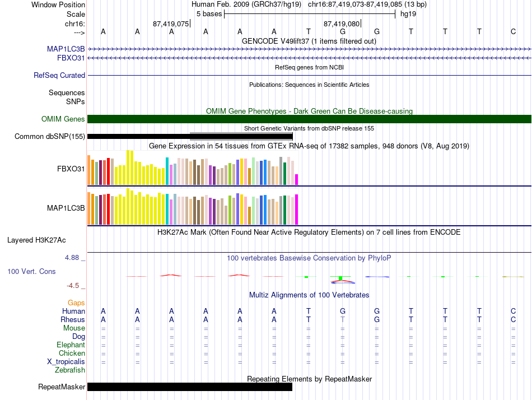Click the X_tropicalis alignment row label
The height and width of the screenshot is (400, 532).
pos(66,362)
